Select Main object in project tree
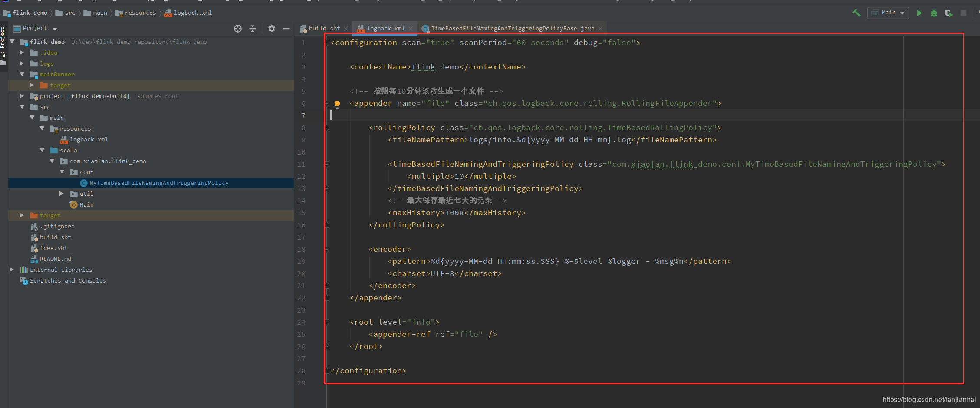The width and height of the screenshot is (980, 408). 86,205
